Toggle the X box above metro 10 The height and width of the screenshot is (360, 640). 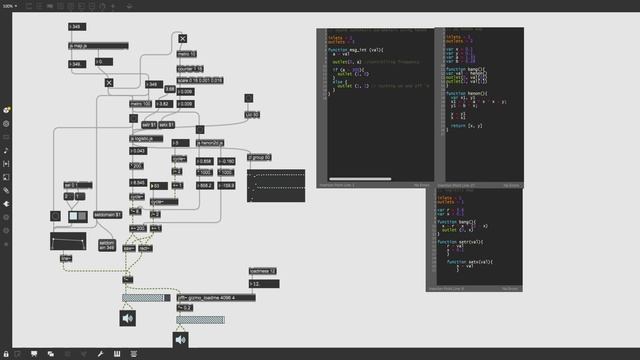pyautogui.click(x=183, y=39)
